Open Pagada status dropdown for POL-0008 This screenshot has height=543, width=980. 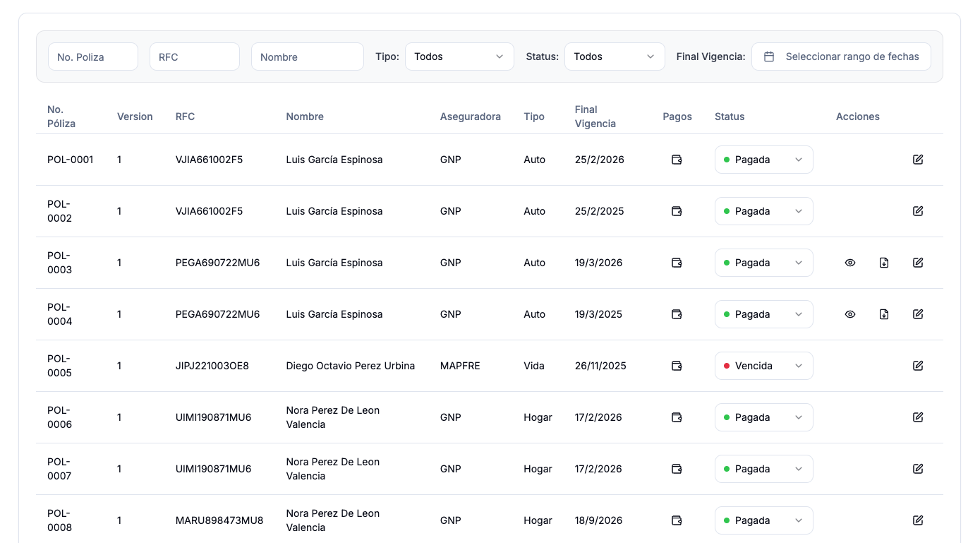pyautogui.click(x=763, y=520)
